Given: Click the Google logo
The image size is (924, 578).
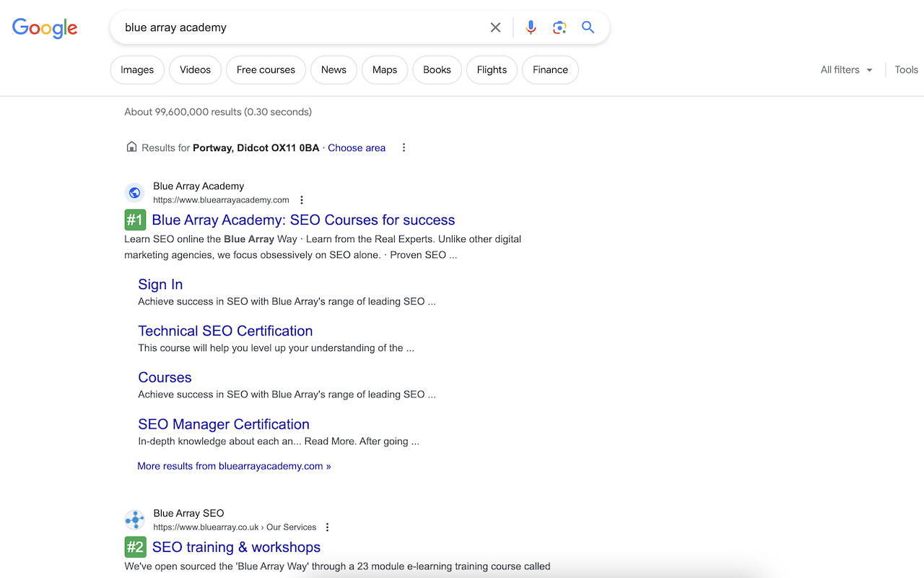Looking at the screenshot, I should pos(45,28).
